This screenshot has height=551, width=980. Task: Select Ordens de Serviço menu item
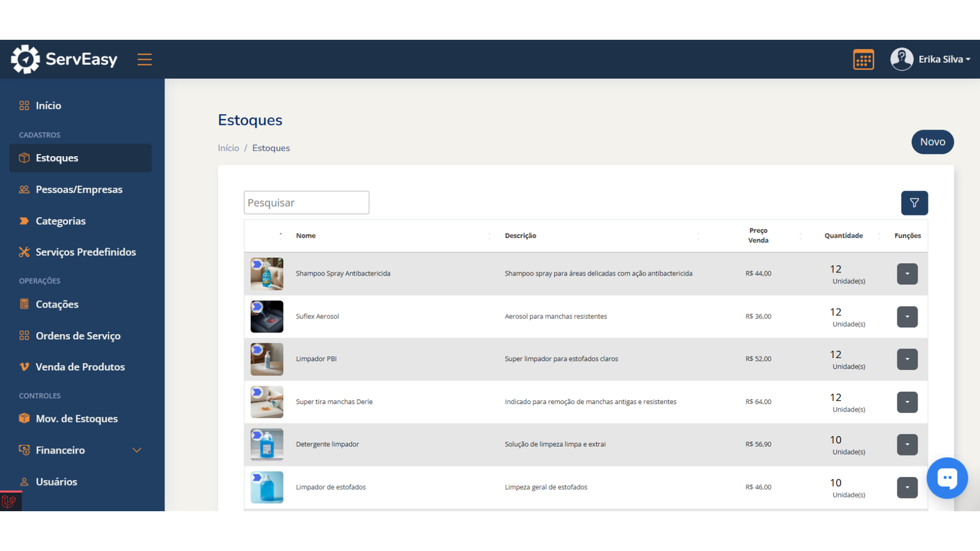pos(78,336)
